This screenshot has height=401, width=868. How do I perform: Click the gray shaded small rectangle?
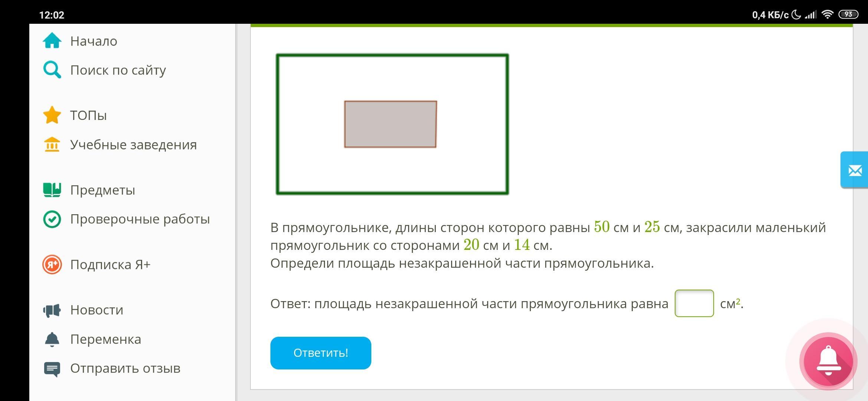coord(390,124)
